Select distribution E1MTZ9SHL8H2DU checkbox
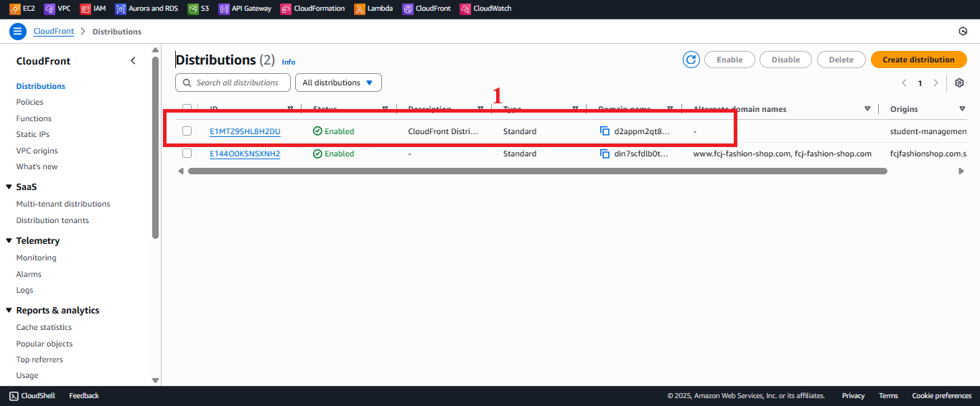Viewport: 980px width, 406px height. [187, 131]
